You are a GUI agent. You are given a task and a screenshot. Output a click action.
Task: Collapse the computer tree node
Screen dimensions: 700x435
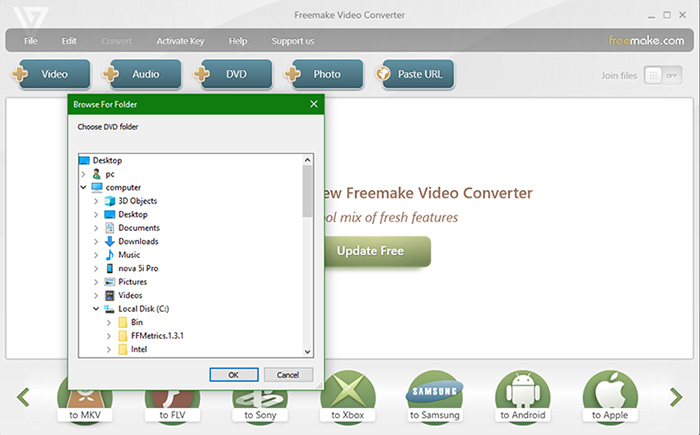(x=83, y=188)
